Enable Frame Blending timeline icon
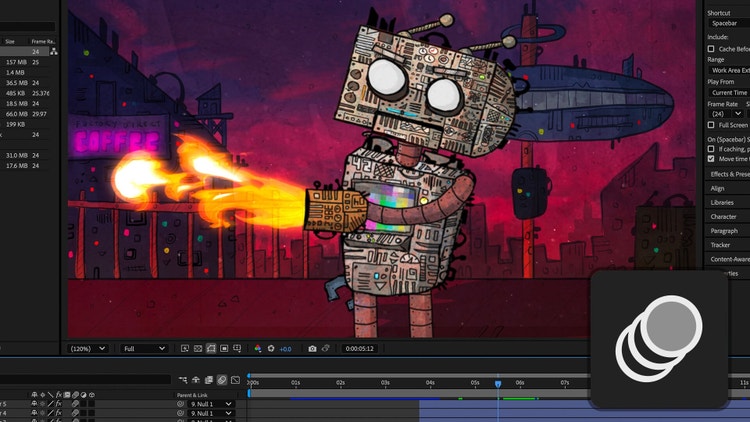This screenshot has width=750, height=422. [209, 380]
